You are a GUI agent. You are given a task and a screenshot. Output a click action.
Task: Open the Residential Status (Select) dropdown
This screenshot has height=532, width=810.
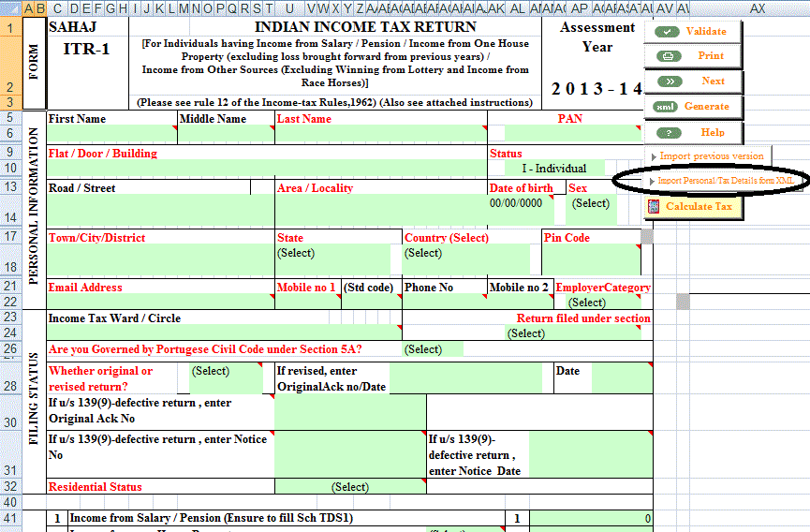coord(350,486)
